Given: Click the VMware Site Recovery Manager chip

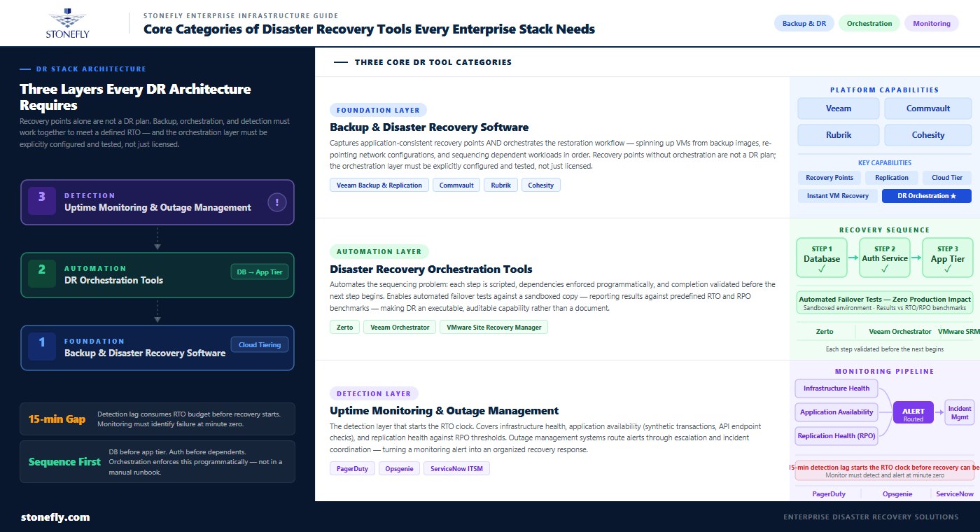Looking at the screenshot, I should [494, 327].
